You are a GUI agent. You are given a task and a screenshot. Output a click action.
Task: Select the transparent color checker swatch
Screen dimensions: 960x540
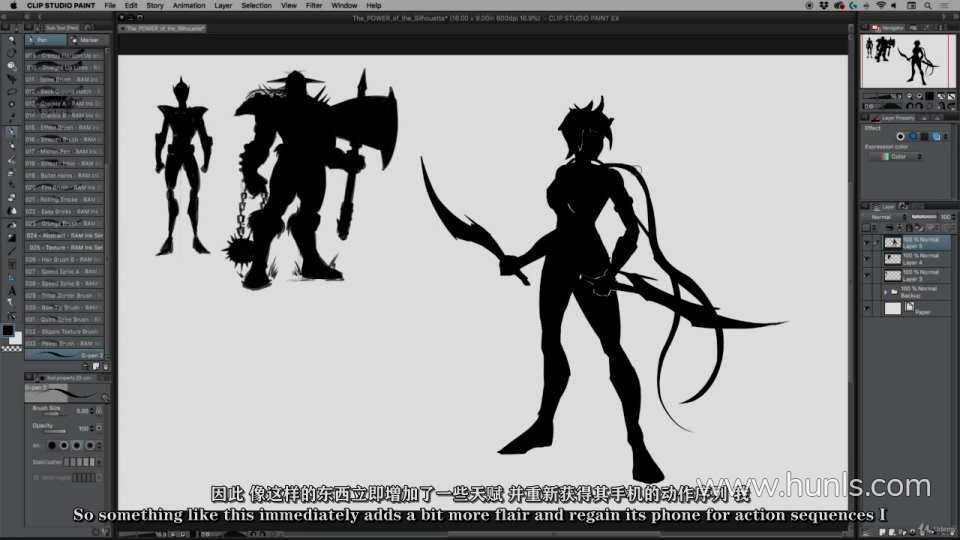[x=11, y=348]
